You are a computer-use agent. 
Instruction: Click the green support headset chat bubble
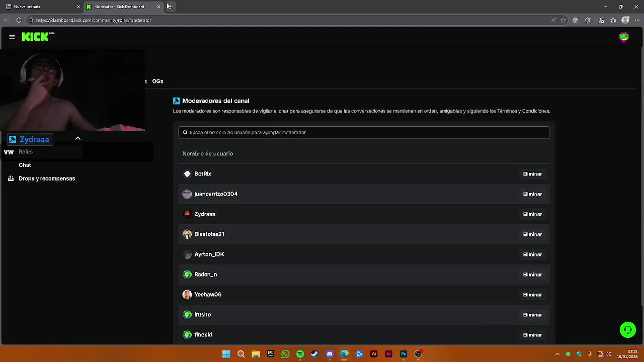pos(628,330)
